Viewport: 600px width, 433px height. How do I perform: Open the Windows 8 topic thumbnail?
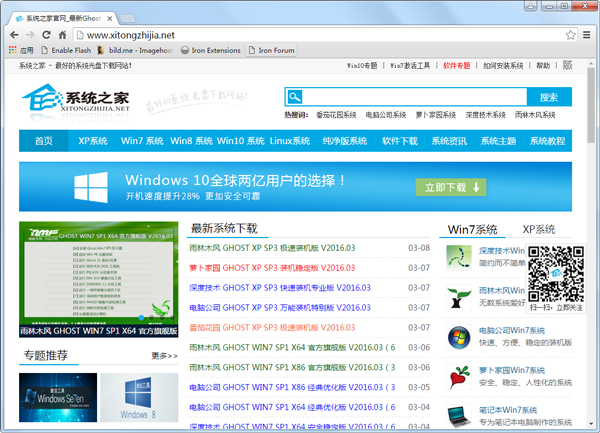click(139, 397)
